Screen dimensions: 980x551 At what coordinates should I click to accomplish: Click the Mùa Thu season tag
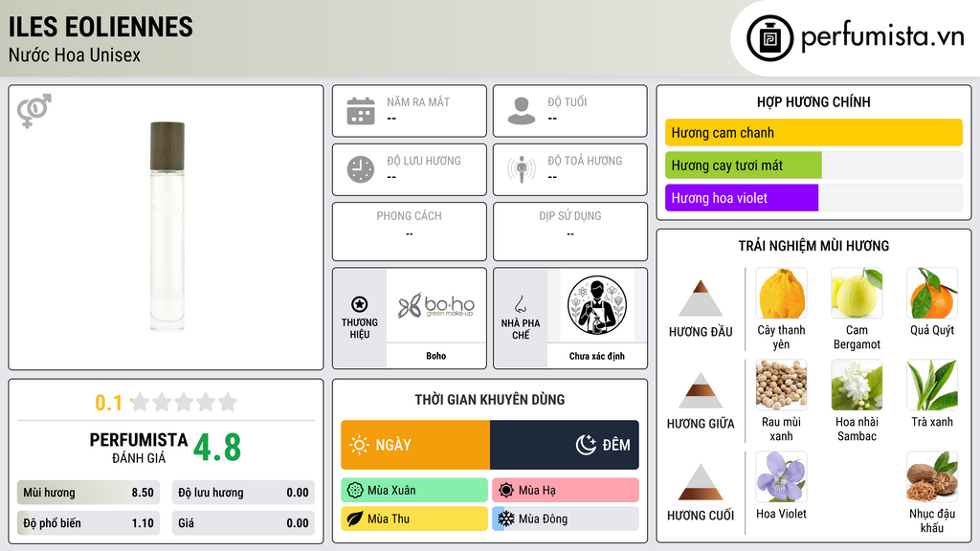tap(414, 518)
